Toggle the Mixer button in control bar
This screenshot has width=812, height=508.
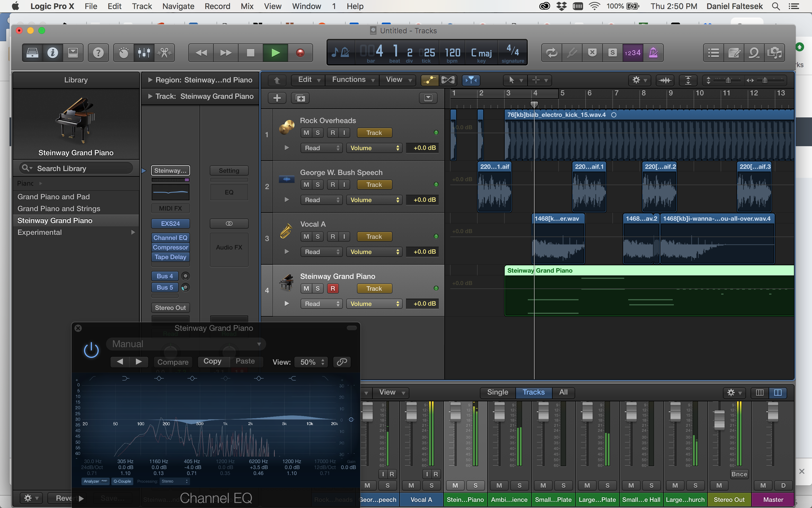144,53
